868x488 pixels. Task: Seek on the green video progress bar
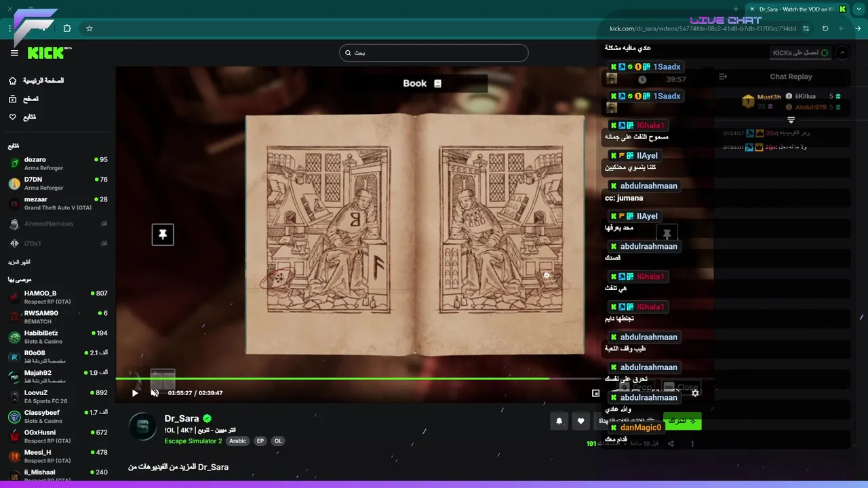click(x=414, y=378)
